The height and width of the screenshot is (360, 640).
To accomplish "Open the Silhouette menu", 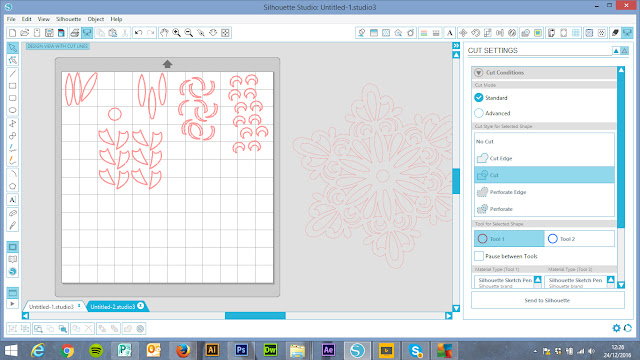I will pyautogui.click(x=69, y=19).
